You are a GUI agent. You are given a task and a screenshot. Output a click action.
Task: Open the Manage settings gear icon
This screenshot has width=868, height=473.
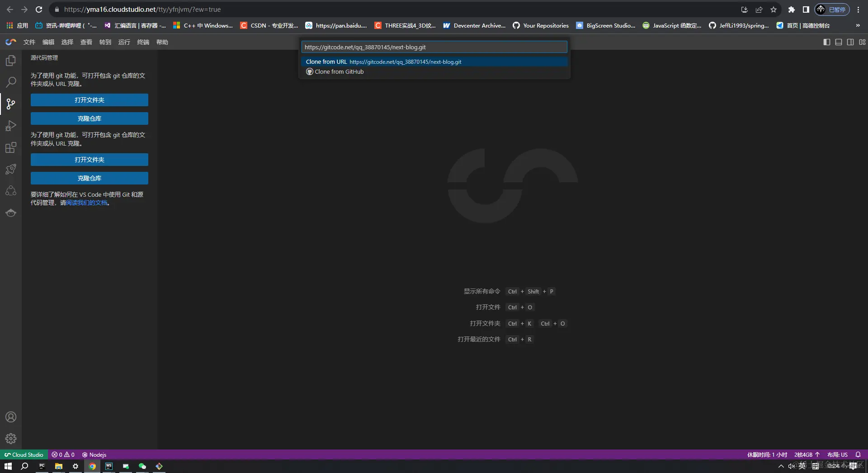[10, 438]
